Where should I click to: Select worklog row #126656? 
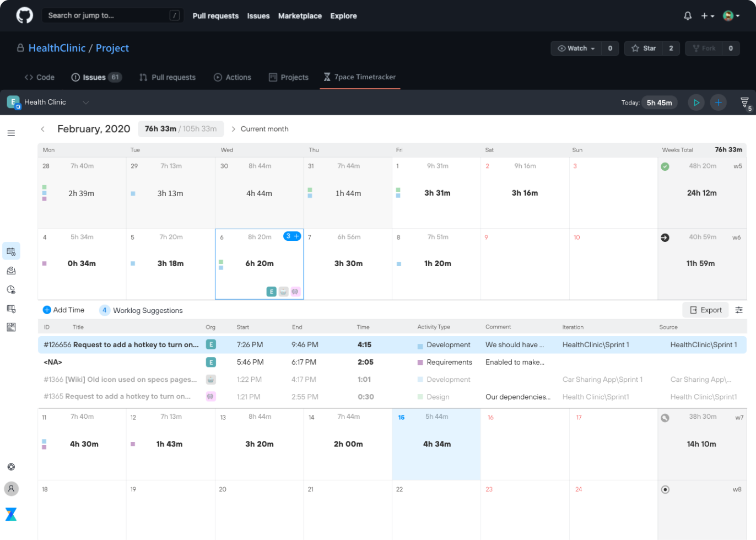(392, 345)
